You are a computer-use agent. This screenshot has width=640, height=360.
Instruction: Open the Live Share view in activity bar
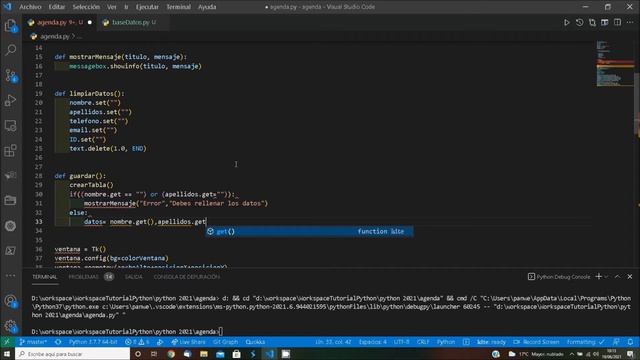pos(11,176)
